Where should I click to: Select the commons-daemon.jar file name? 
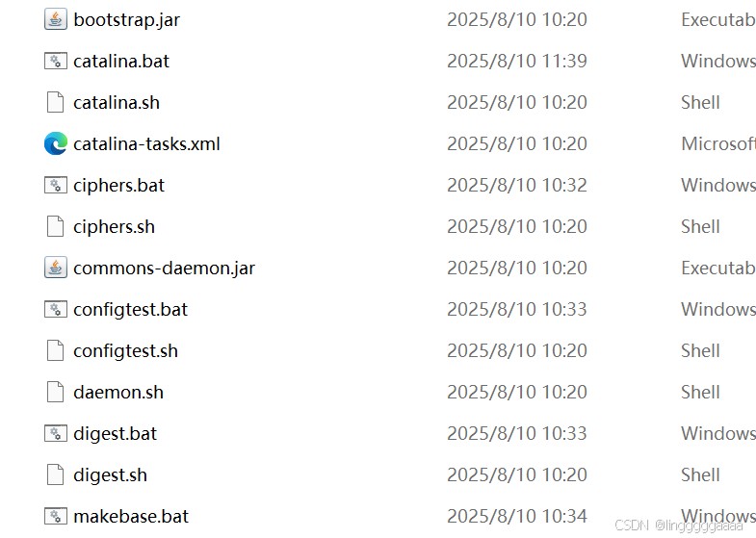(x=165, y=269)
